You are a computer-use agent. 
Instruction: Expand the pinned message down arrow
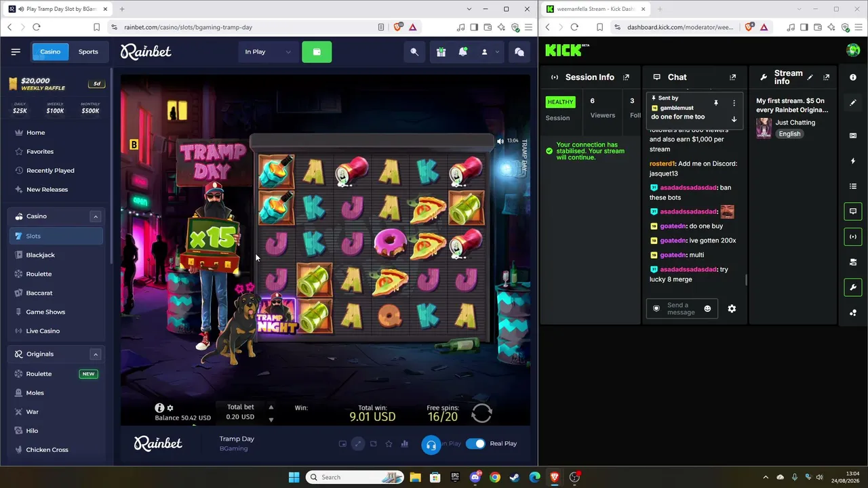(734, 119)
